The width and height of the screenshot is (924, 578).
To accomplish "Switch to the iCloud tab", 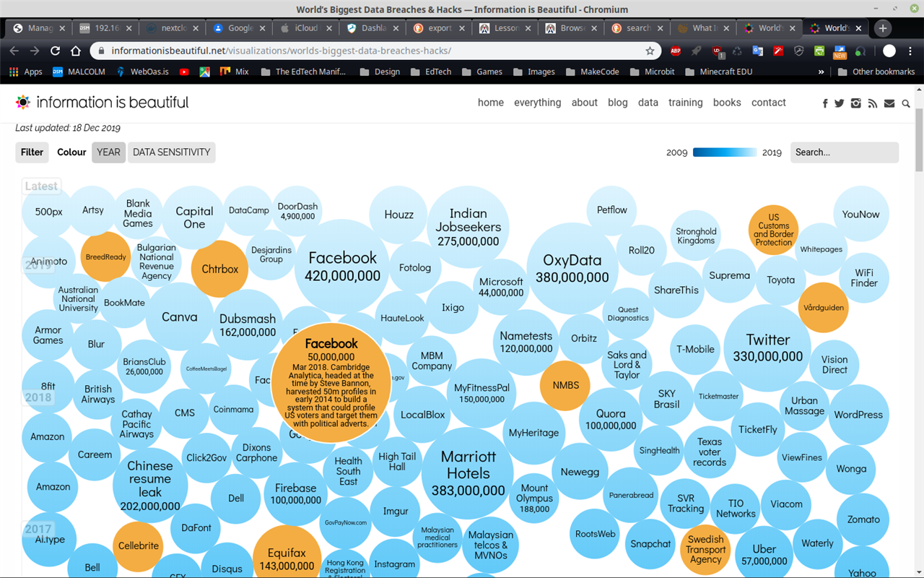I will click(306, 28).
